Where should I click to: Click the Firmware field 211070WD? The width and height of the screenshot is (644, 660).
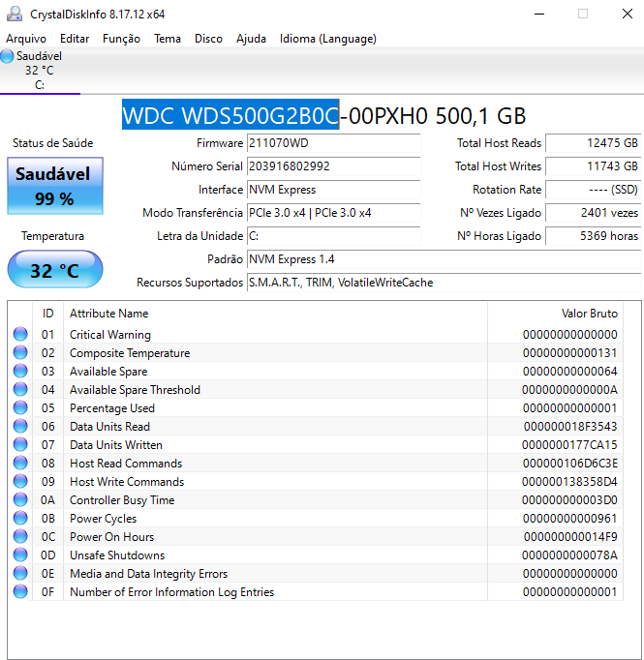333,143
